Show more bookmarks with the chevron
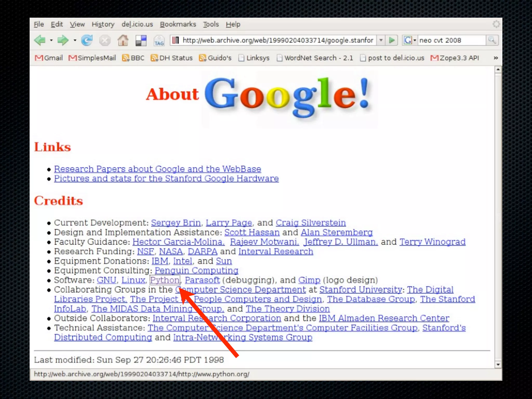This screenshot has width=532, height=399. coord(496,58)
